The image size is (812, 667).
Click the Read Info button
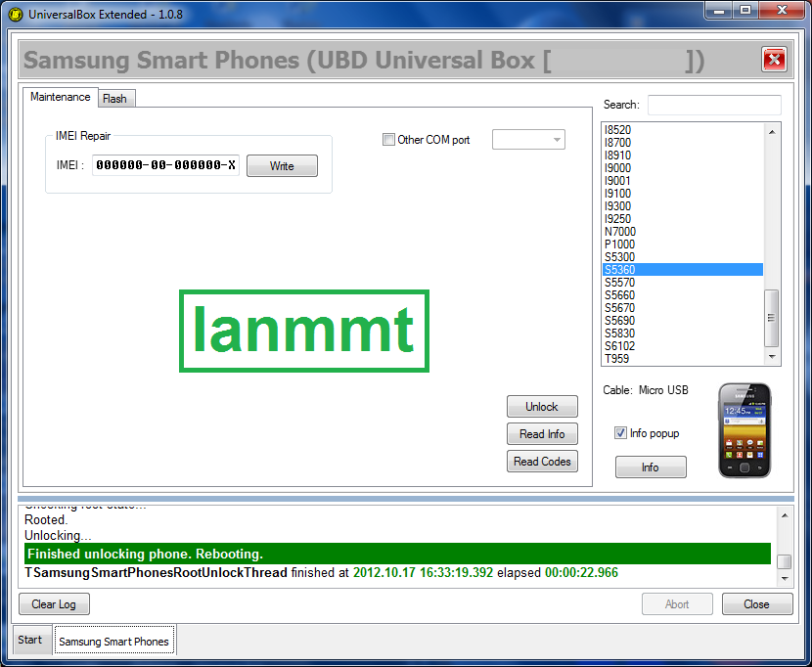coord(542,434)
